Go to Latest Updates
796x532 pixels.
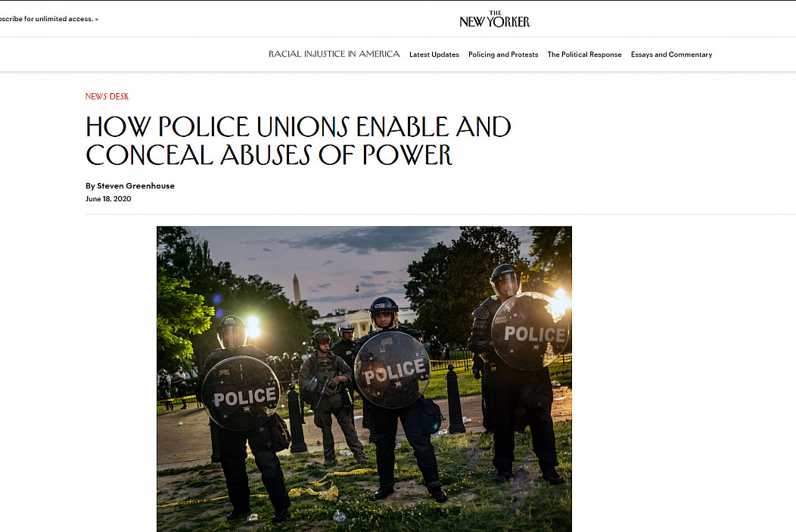click(434, 54)
